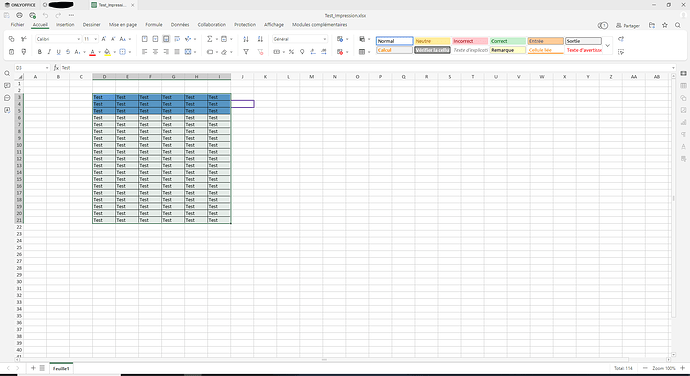Viewport: 690px width, 376px height.
Task: Open the Insertion ribbon tab
Action: (x=65, y=25)
